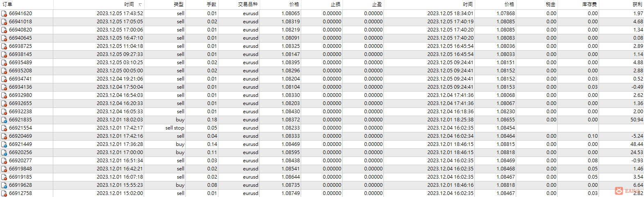The image size is (644, 197).
Task: Click the buy order icon for 66920256
Action: 4,152
